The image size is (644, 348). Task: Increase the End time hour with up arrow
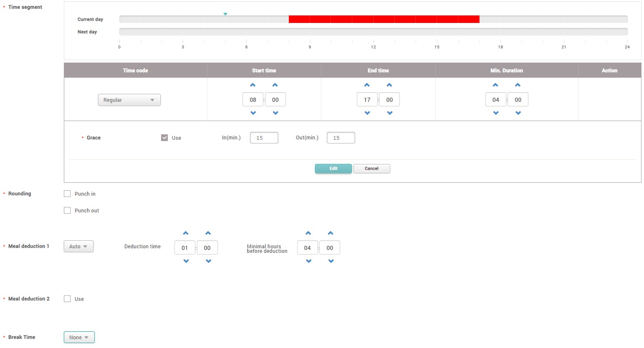pos(367,85)
